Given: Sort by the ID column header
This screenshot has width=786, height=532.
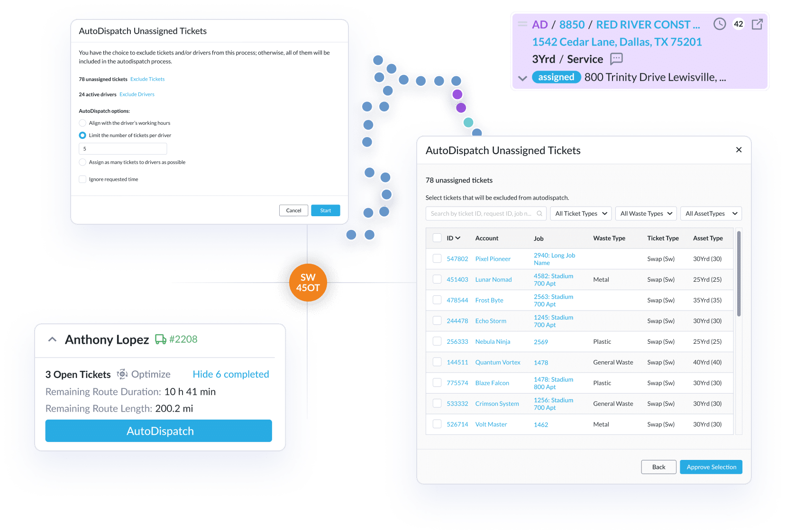Looking at the screenshot, I should pyautogui.click(x=453, y=238).
